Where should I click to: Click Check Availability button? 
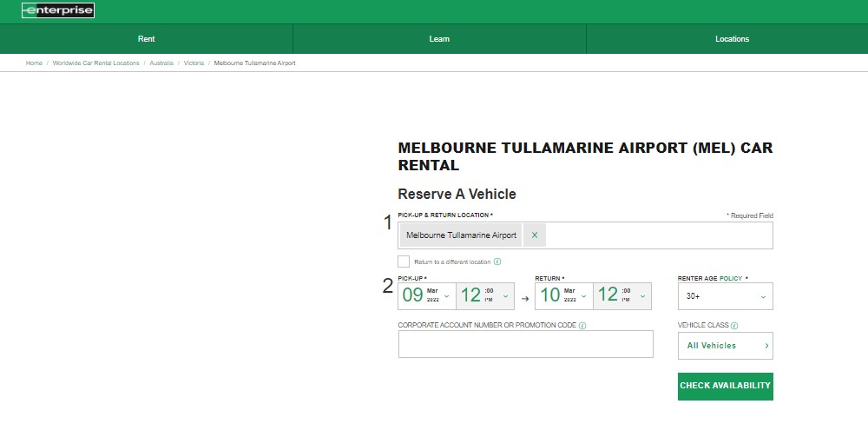click(725, 386)
